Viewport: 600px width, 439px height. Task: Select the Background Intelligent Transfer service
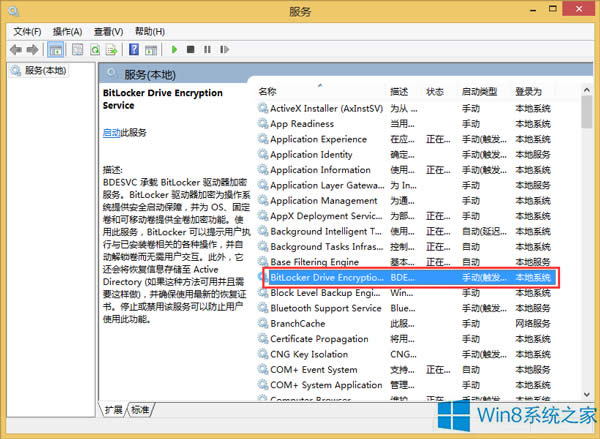(x=404, y=232)
